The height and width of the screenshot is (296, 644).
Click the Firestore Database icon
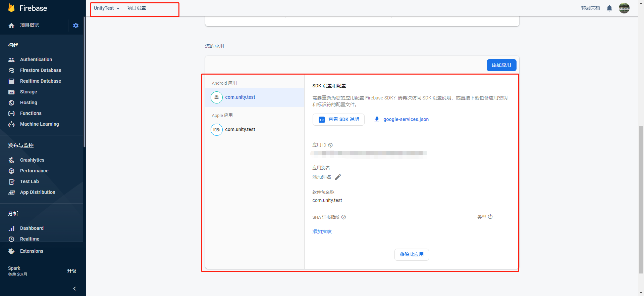click(x=11, y=70)
